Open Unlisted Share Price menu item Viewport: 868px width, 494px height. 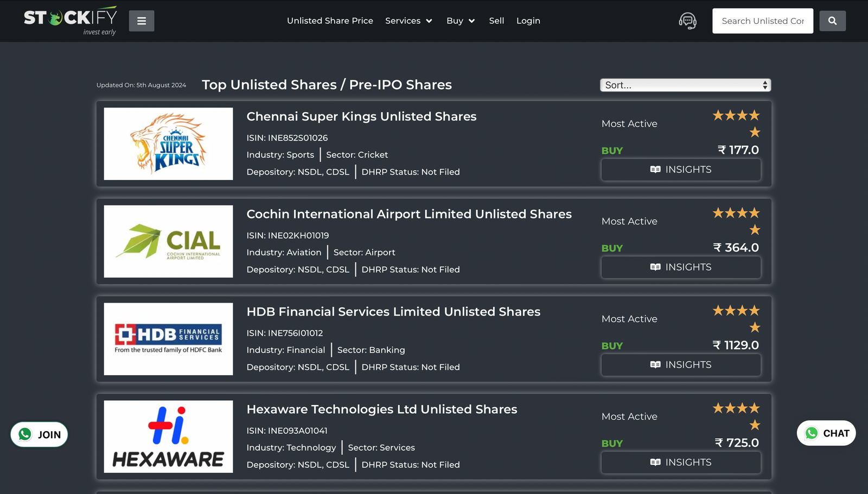pyautogui.click(x=330, y=21)
